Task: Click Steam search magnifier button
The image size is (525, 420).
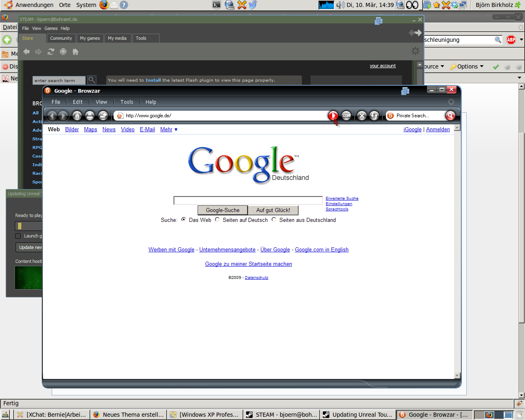Action: [x=92, y=80]
